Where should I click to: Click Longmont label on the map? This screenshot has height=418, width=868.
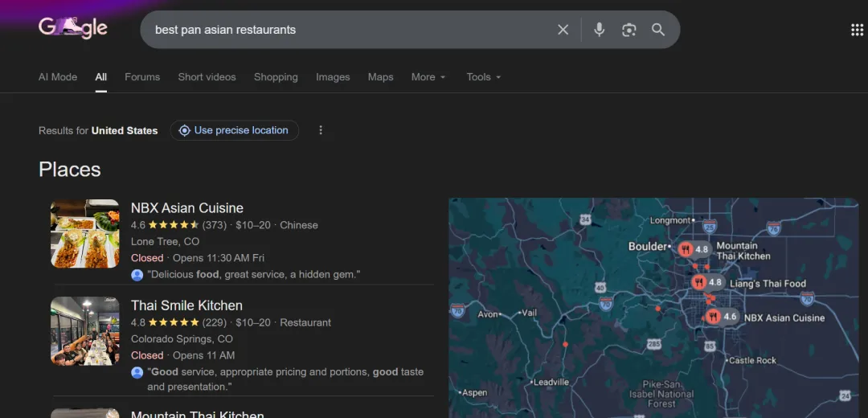(670, 220)
